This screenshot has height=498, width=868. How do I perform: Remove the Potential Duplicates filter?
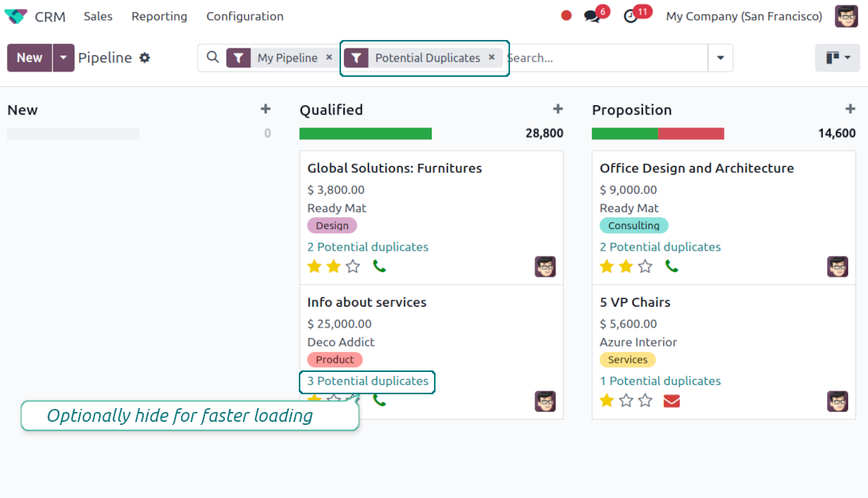pos(492,58)
